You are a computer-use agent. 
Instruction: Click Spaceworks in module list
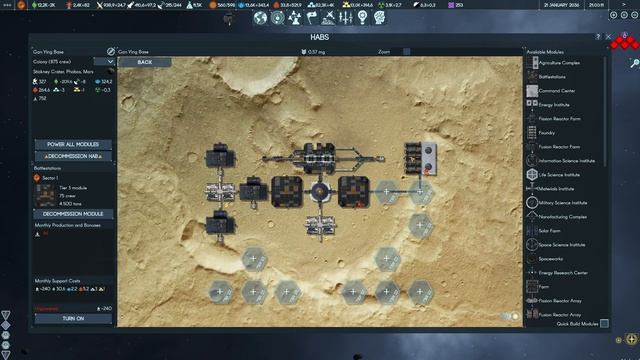click(x=551, y=259)
